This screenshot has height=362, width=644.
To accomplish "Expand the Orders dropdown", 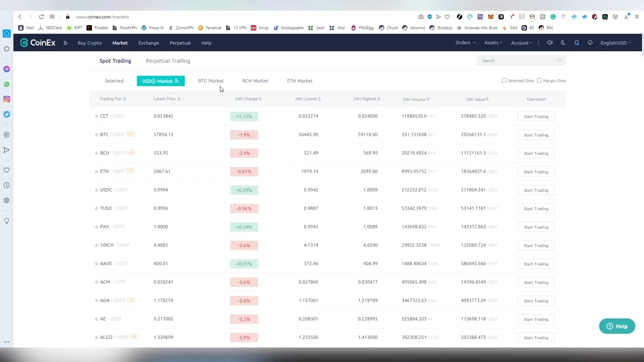I will tap(465, 43).
